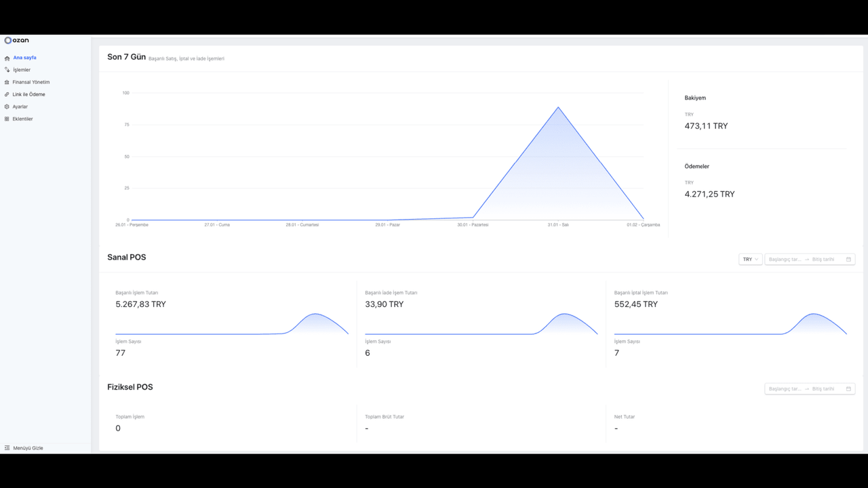Click the 01.02 - Çarşamba axis label
Viewport: 868px width, 488px height.
[x=643, y=225]
